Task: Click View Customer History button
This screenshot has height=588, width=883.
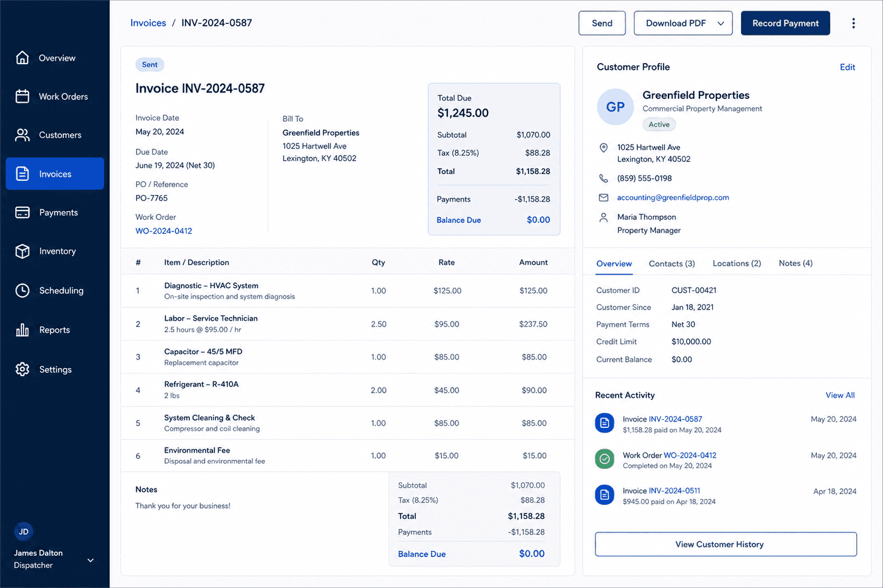Action: 726,544
